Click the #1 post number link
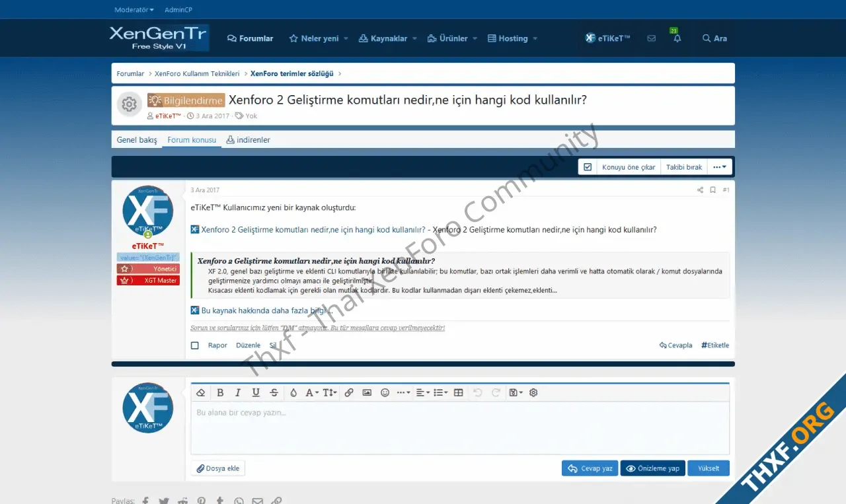Image resolution: width=846 pixels, height=504 pixels. point(726,190)
